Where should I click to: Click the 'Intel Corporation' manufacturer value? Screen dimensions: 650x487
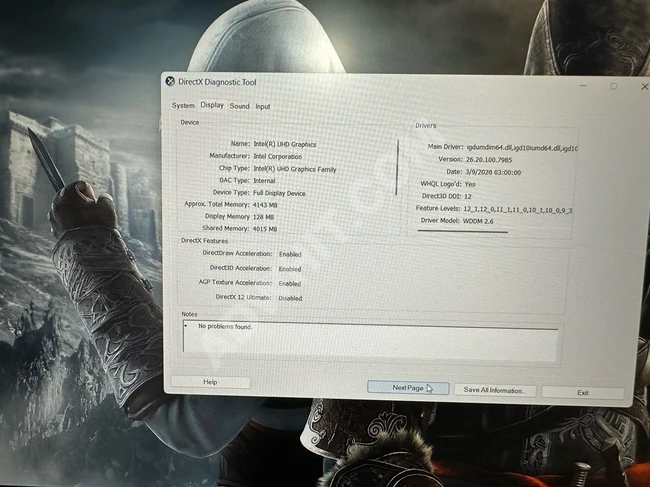click(277, 157)
